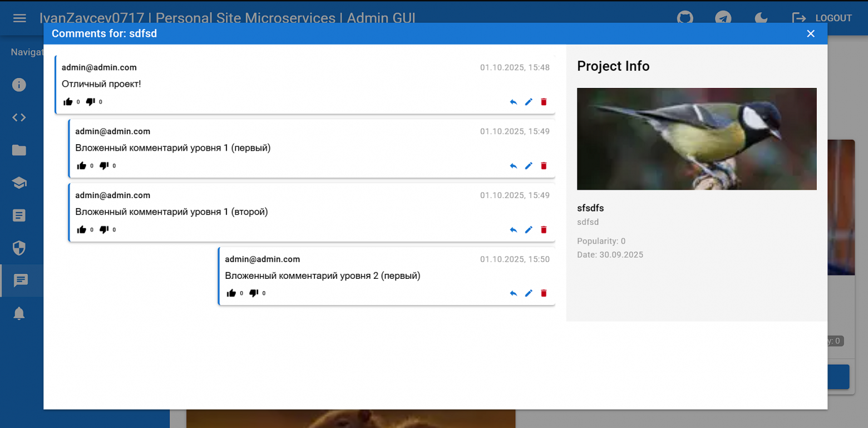The height and width of the screenshot is (428, 868).
Task: Delete the "Отличный проект!" comment
Action: click(544, 102)
